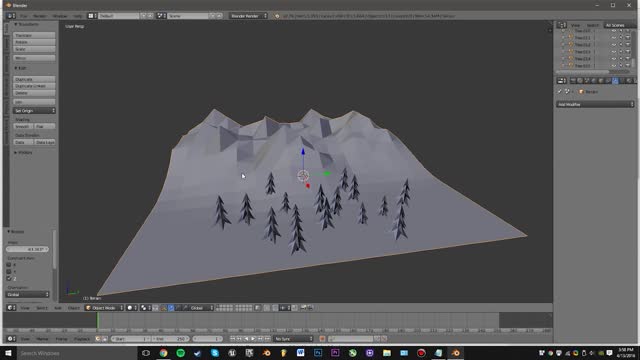Open the Render engine dropdown

249,16
